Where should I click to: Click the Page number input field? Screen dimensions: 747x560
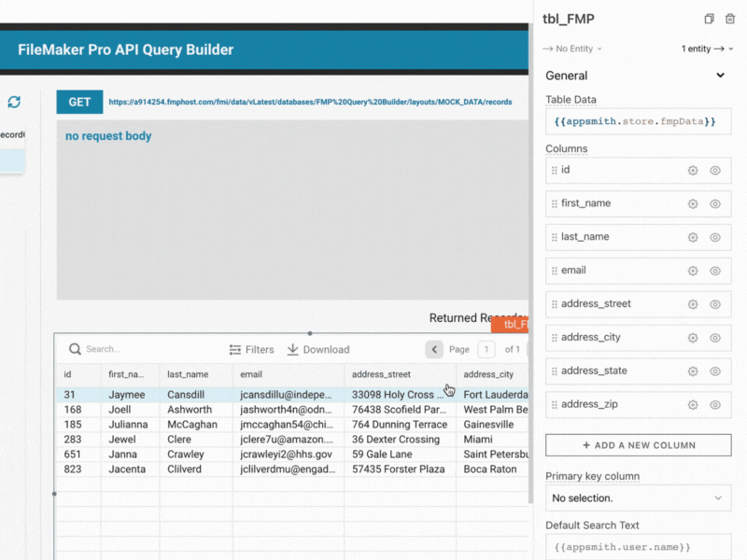tap(486, 349)
